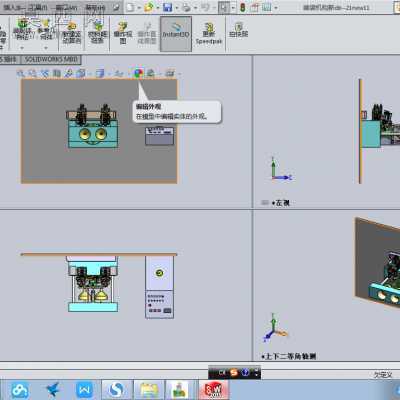This screenshot has width=400, height=400.
Task: Open the WPS app in taskbar
Action: click(x=84, y=390)
